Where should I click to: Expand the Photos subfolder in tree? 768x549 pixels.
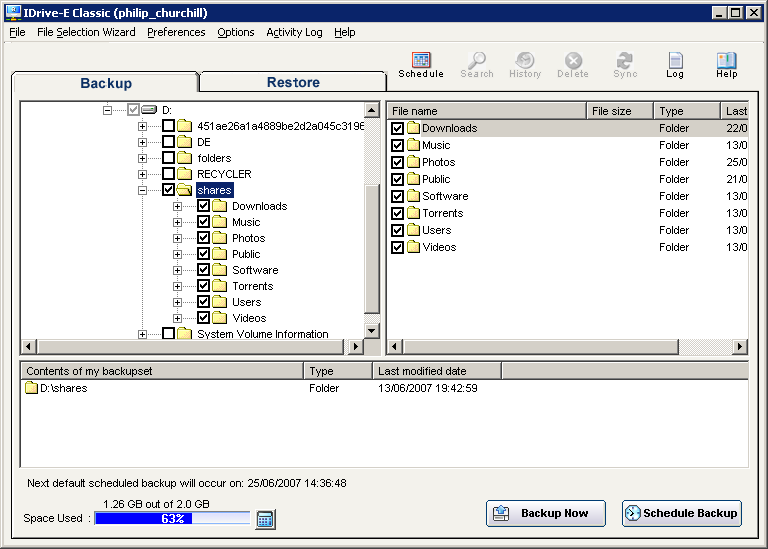point(177,239)
